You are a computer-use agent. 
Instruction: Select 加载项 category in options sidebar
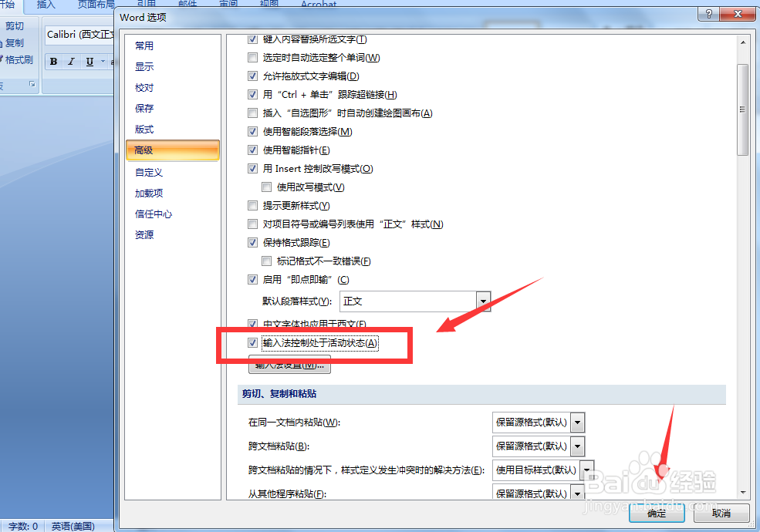click(149, 194)
